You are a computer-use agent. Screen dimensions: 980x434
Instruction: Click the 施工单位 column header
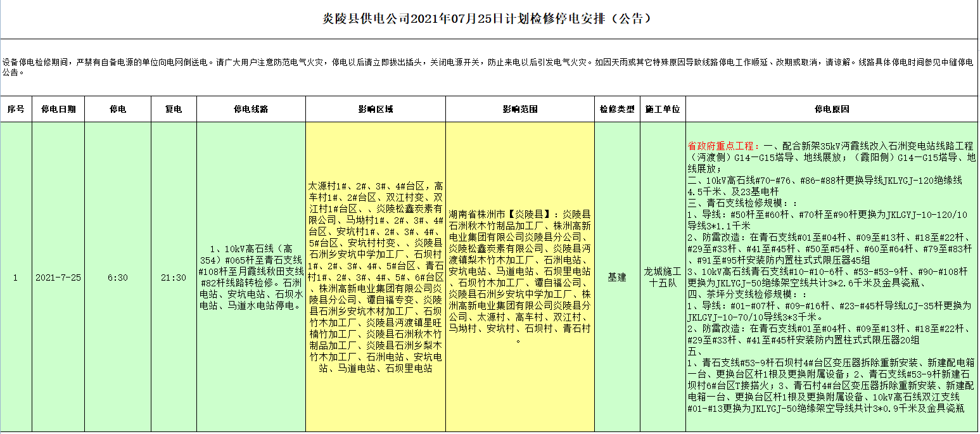point(662,109)
